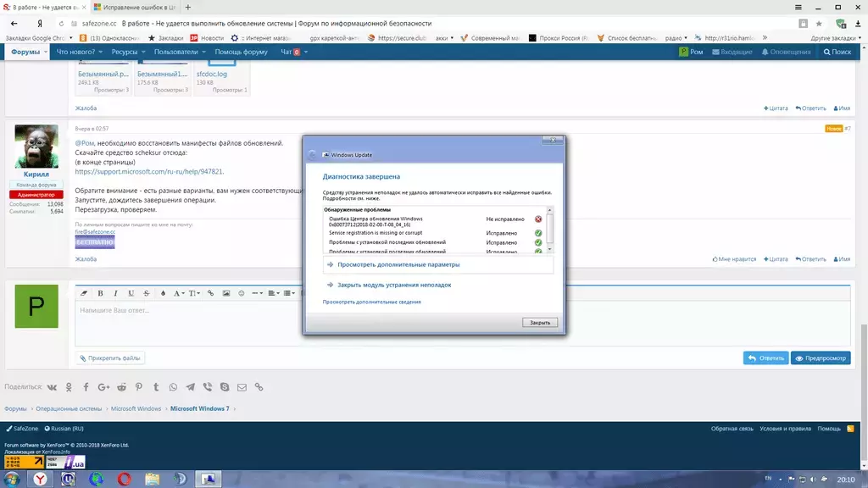The height and width of the screenshot is (488, 868).
Task: Open the support.microsoft.com help/947821 link
Action: coord(149,171)
